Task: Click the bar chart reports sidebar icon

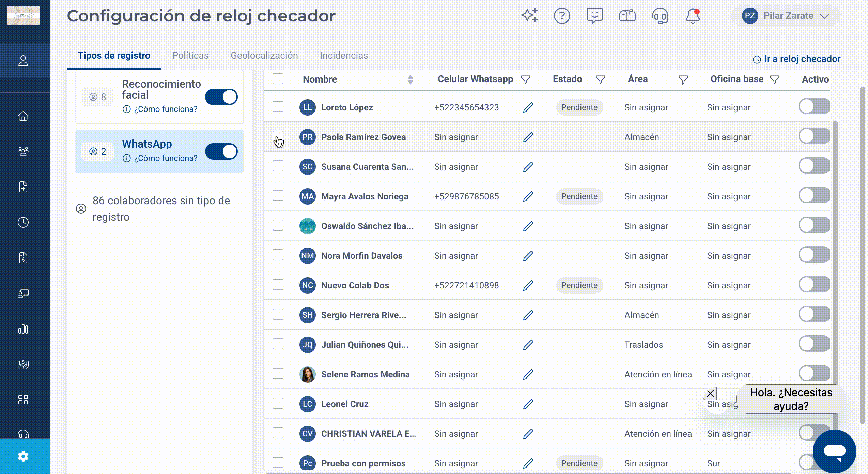Action: click(x=23, y=329)
